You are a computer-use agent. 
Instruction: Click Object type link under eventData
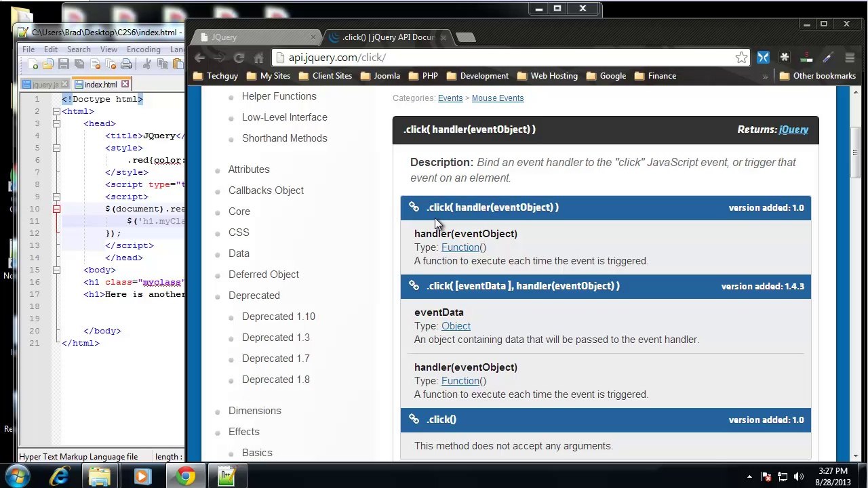(x=456, y=326)
